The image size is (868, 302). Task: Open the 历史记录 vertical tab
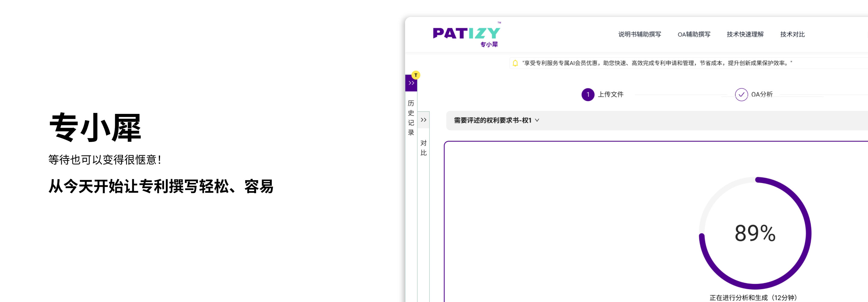(411, 118)
